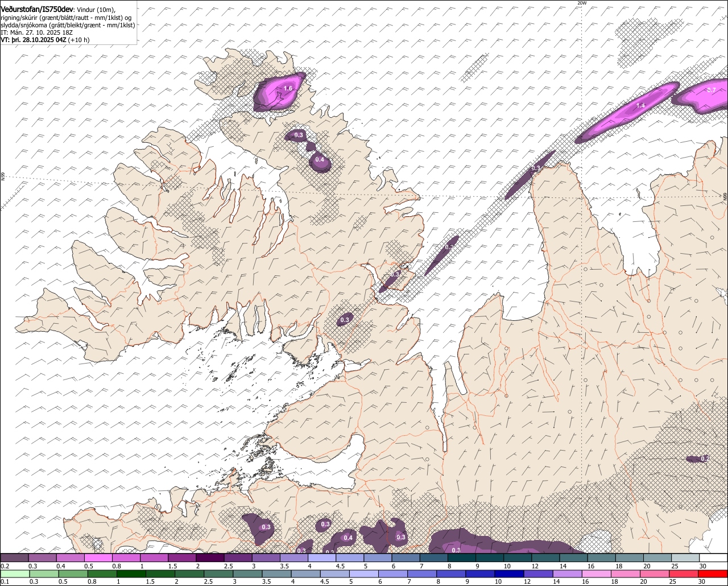The image size is (728, 586).
Task: Pick the lower scale swatch between 16 and 18
Action: [x=597, y=573]
